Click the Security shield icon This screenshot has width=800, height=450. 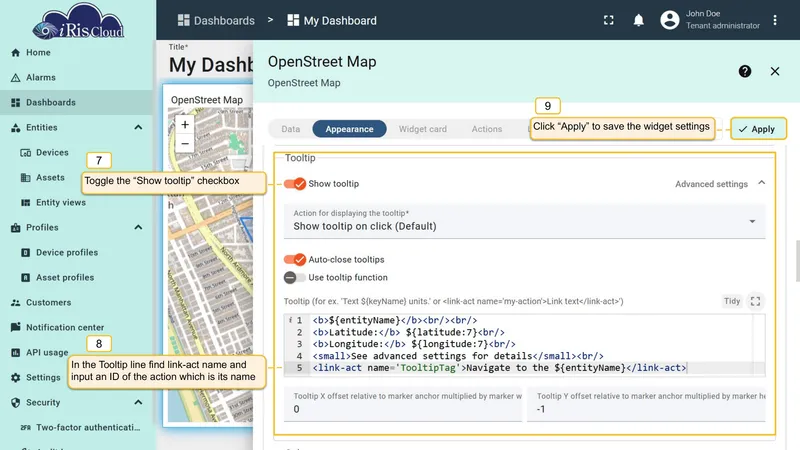[15, 403]
